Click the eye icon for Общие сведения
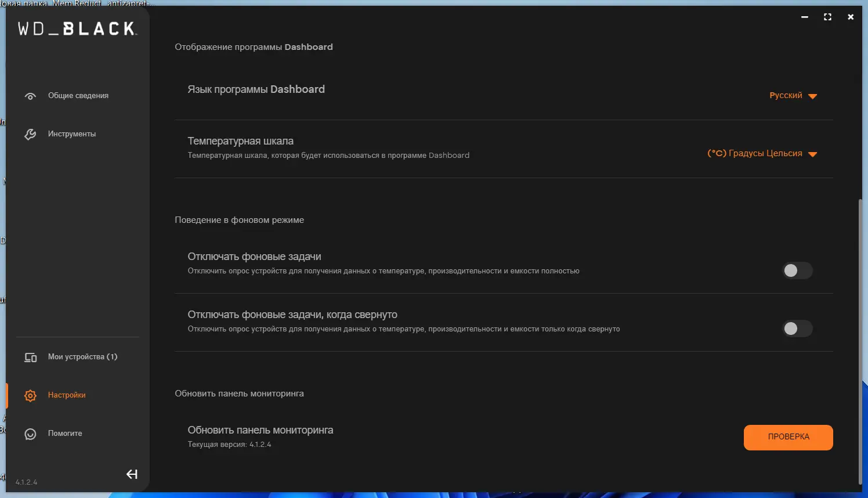868x498 pixels. [30, 96]
